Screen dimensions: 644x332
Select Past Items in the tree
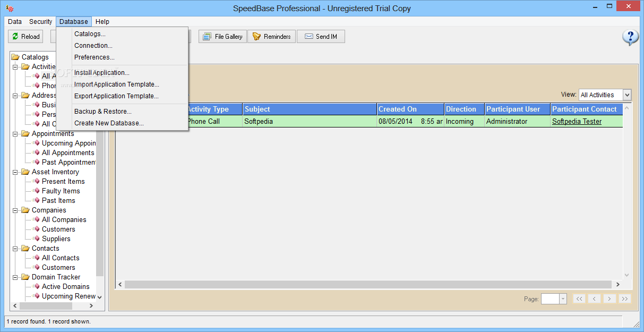tap(58, 200)
